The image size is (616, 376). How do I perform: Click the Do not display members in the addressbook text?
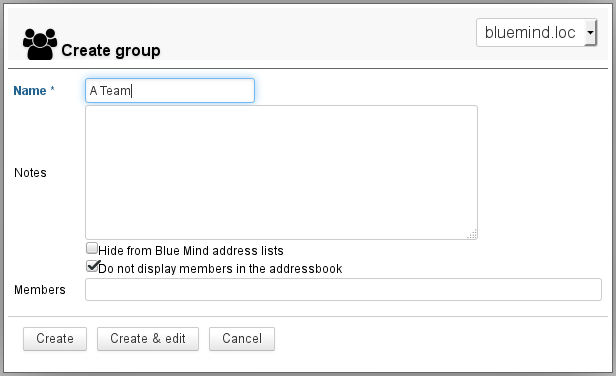pos(220,269)
